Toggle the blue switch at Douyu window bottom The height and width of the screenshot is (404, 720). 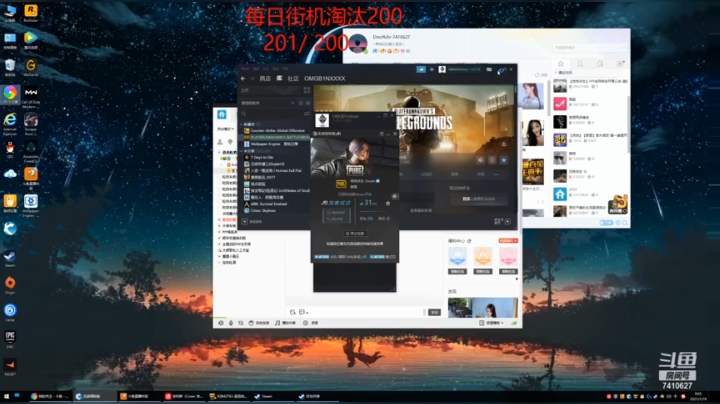coord(606,223)
